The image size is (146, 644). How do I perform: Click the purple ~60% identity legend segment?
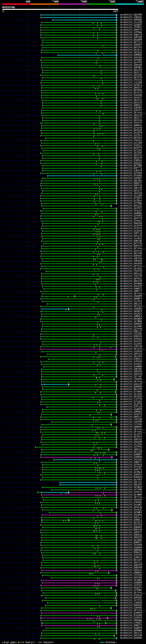73,4
